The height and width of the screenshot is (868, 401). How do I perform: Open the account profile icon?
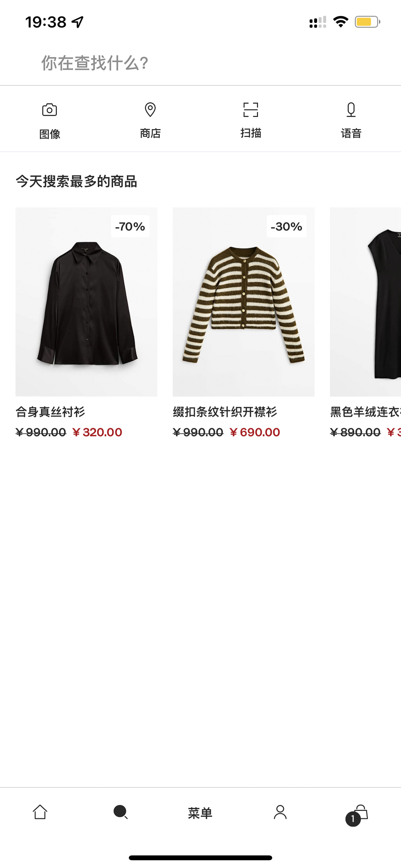[280, 812]
